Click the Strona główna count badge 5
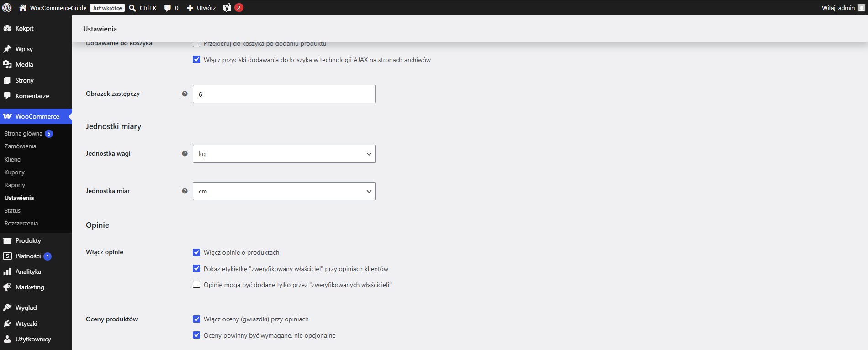Screen dimensions: 868x350 pyautogui.click(x=49, y=134)
